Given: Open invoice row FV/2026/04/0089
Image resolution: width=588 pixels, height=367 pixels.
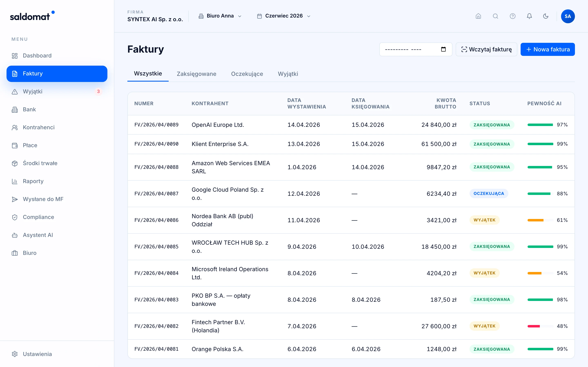Looking at the screenshot, I should point(351,125).
